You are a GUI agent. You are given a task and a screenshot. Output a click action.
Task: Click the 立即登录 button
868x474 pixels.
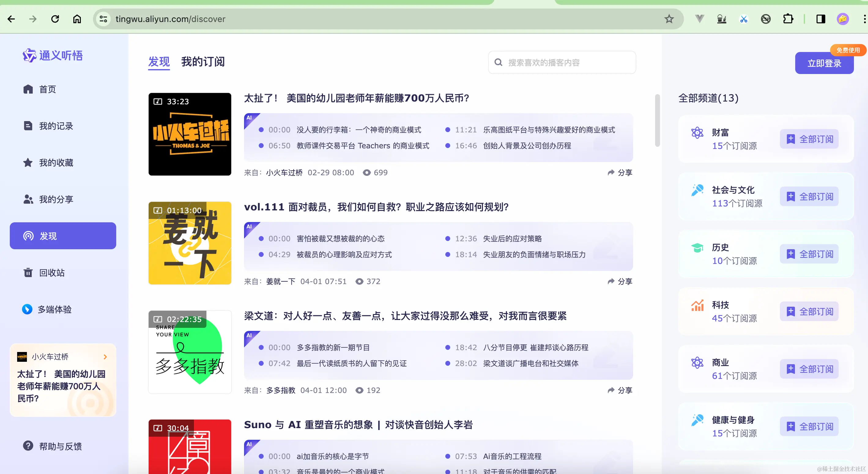[x=824, y=63]
